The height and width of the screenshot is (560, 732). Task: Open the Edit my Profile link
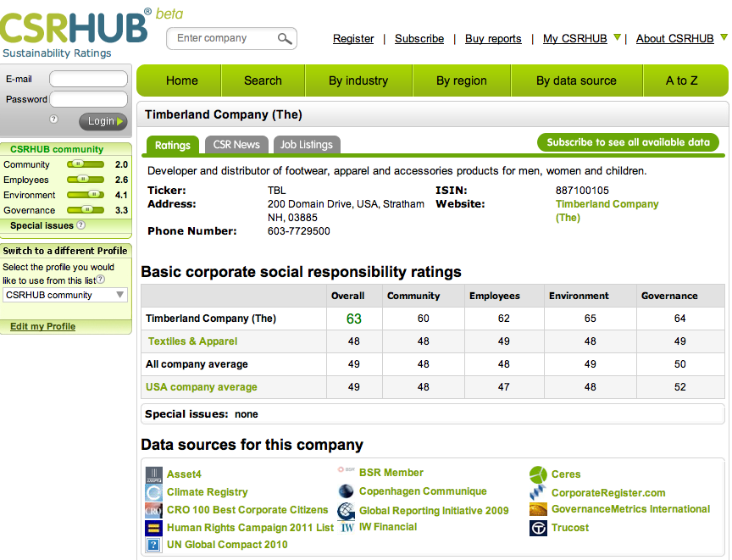42,326
